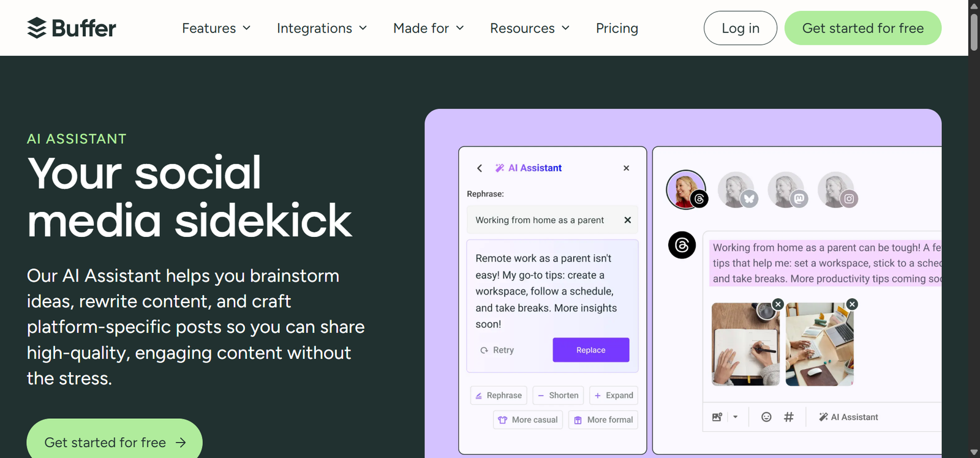The height and width of the screenshot is (458, 980).
Task: Open the notebook writing thumbnail
Action: 745,344
